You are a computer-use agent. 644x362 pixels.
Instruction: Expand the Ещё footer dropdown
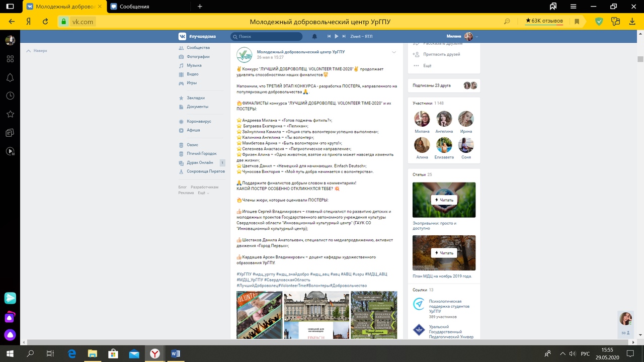[203, 193]
